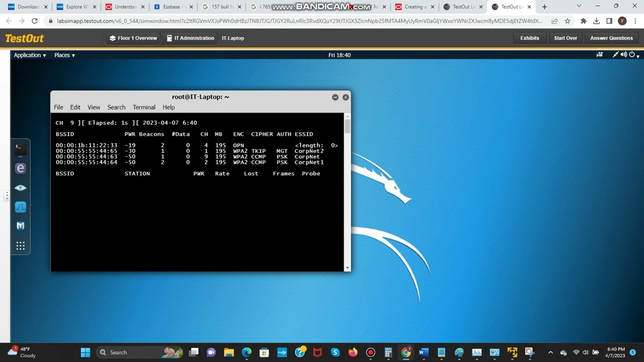Click the STATION column header text
Image resolution: width=644 pixels, height=362 pixels.
(137, 173)
